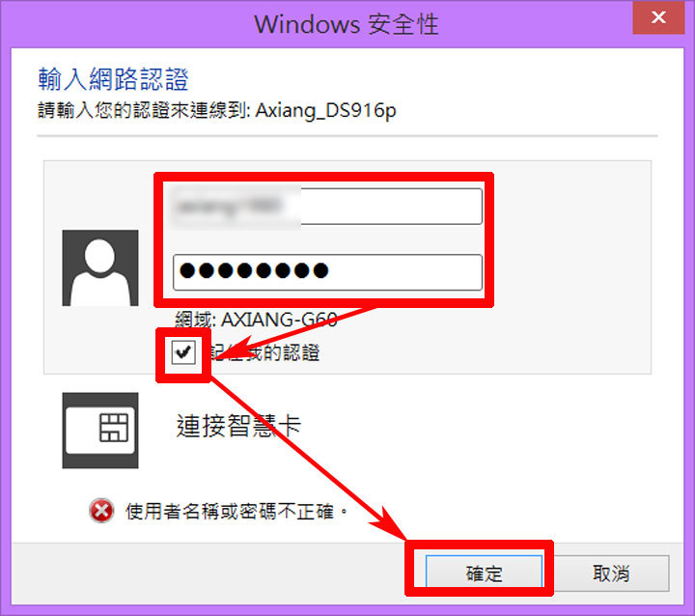Click the Axiang_DS916p connection prompt text
The image size is (695, 616).
[217, 110]
